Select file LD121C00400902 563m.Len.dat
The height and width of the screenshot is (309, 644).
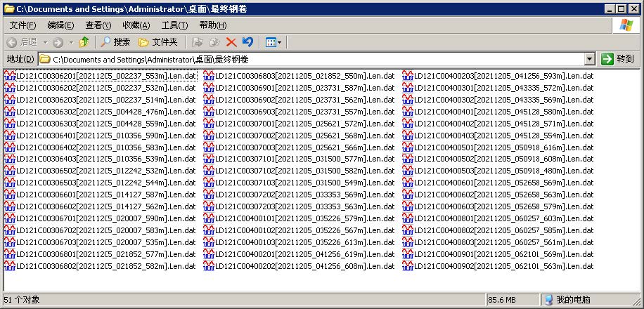[x=503, y=266]
